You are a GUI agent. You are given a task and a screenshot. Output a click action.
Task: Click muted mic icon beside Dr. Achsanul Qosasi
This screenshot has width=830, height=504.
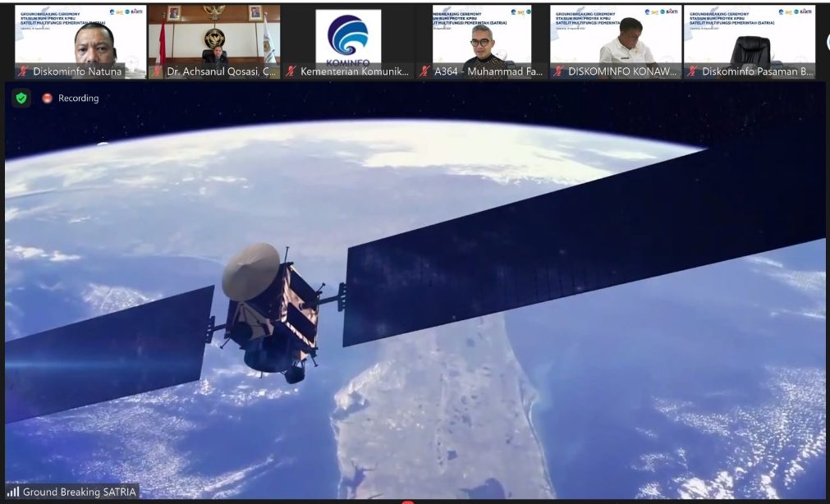pos(157,71)
